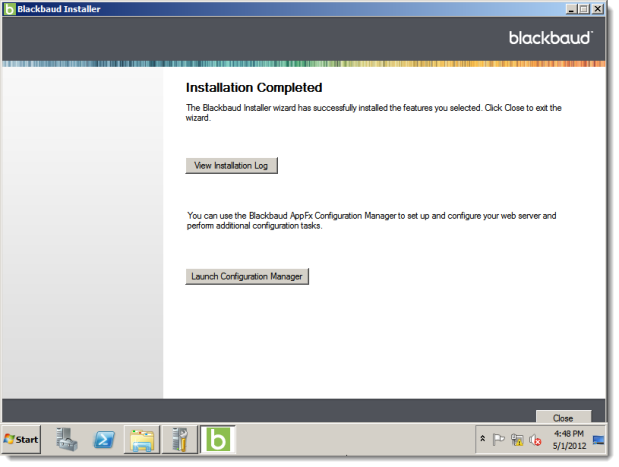The image size is (619, 467).
Task: Maximize the Blackbaud Installer window
Action: coord(584,9)
